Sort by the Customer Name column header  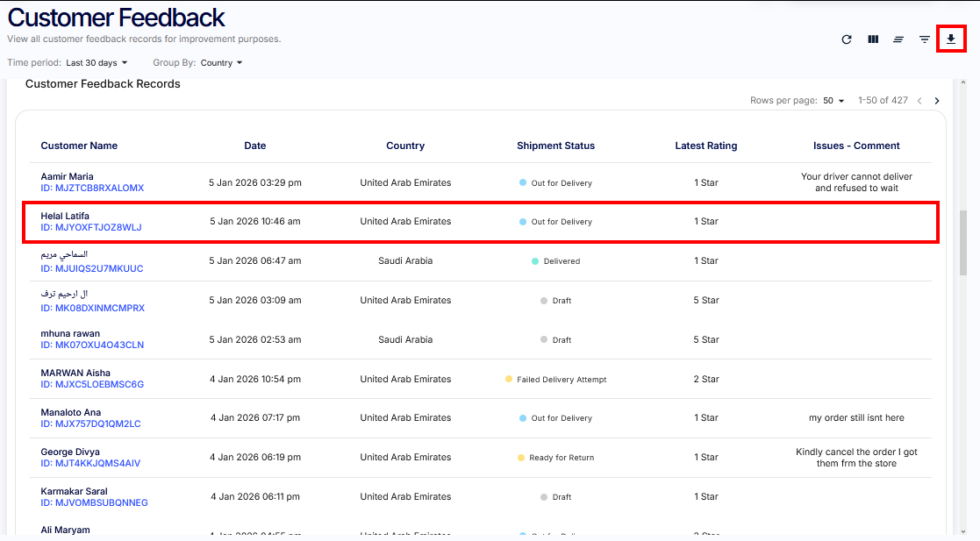click(79, 146)
